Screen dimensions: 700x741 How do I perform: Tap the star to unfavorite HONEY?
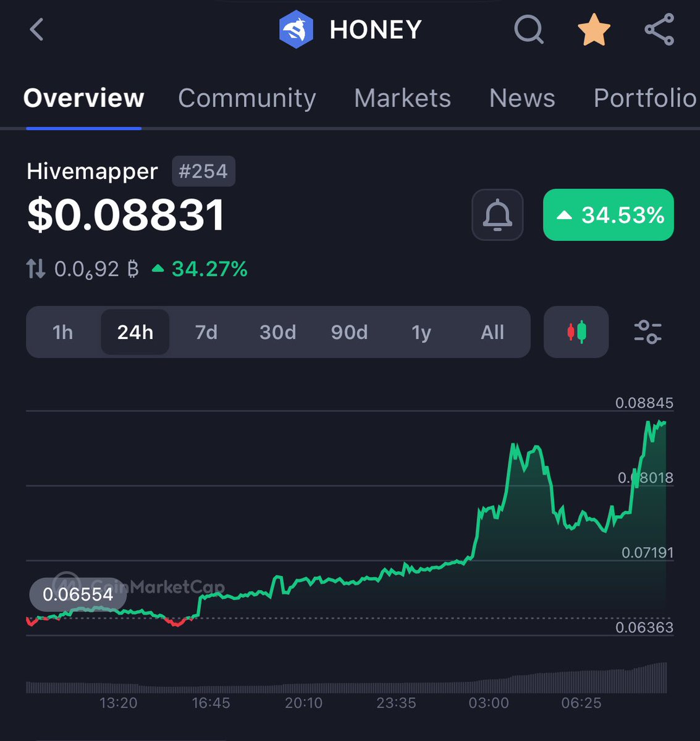click(x=593, y=29)
